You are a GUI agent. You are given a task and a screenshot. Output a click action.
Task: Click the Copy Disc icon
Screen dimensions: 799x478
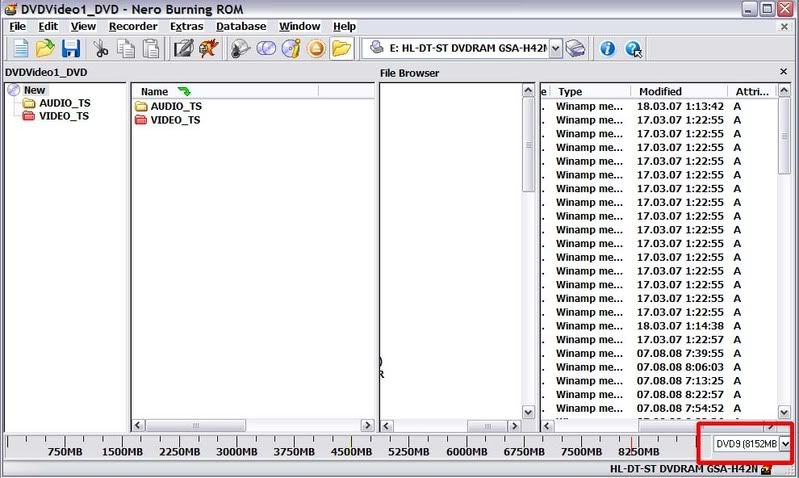coord(266,49)
